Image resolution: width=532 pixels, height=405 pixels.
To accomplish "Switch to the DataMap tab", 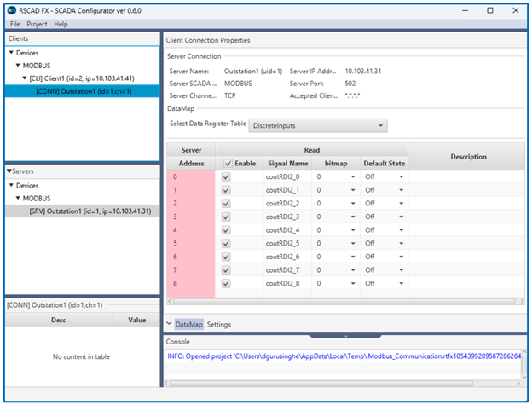I will 188,325.
